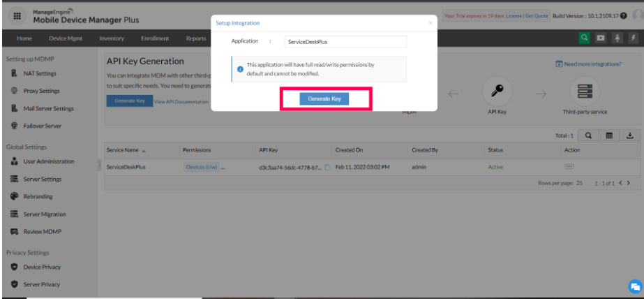The width and height of the screenshot is (644, 299).
Task: Click the Devices (r/w) permission tag
Action: 201,167
